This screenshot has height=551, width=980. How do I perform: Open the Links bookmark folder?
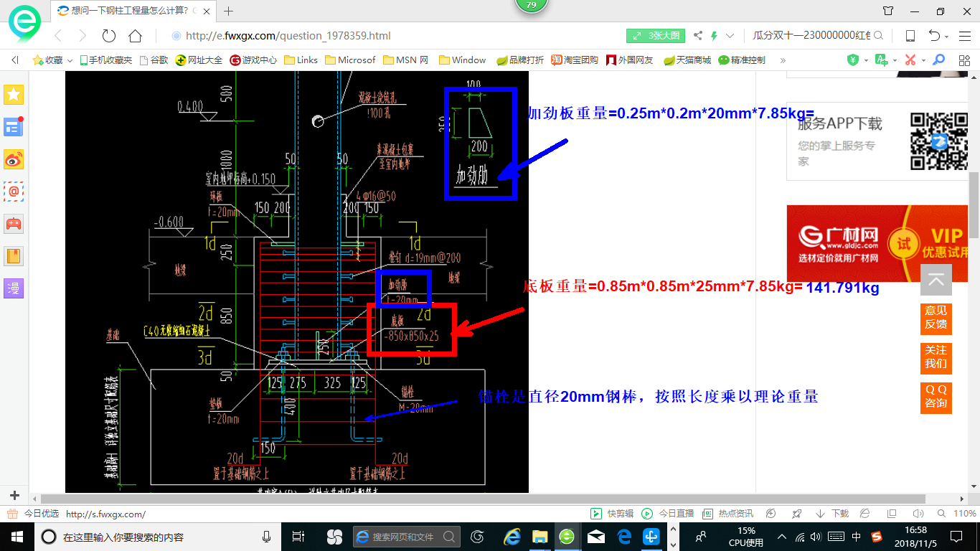(x=301, y=60)
